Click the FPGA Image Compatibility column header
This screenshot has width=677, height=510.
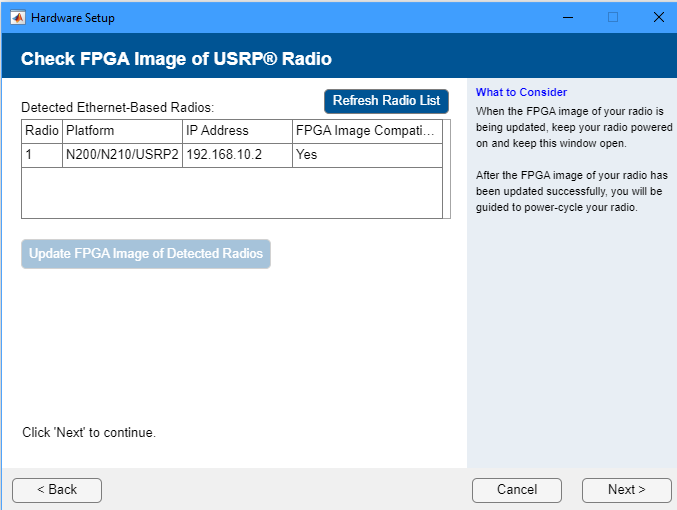(x=366, y=131)
